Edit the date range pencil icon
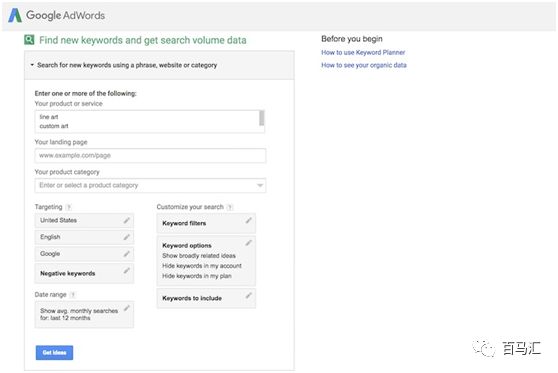Image resolution: width=558 pixels, height=373 pixels. point(126,308)
